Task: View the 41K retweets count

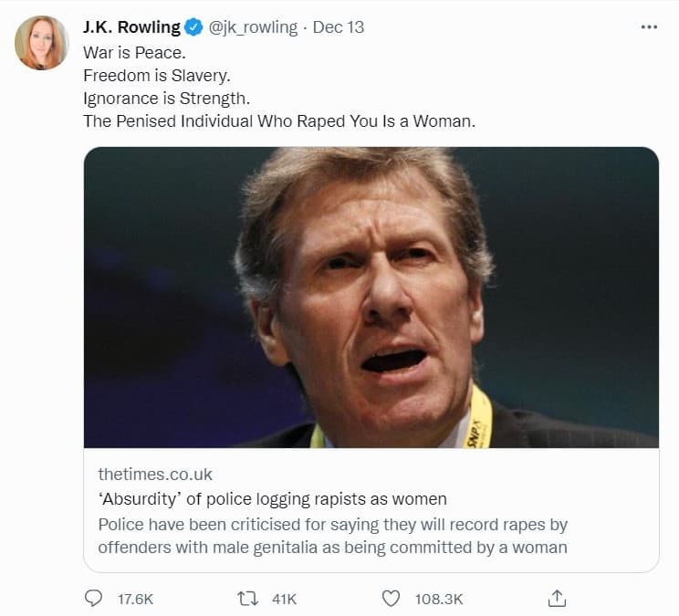Action: coord(284,600)
